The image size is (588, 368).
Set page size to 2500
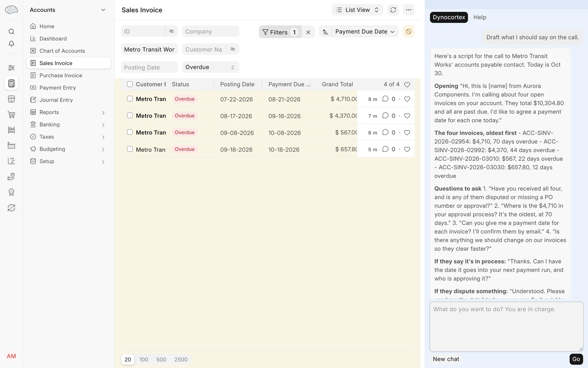181,360
